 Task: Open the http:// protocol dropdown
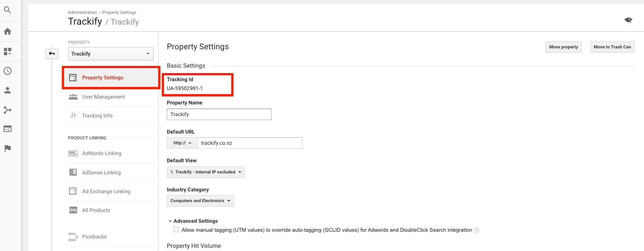(182, 143)
